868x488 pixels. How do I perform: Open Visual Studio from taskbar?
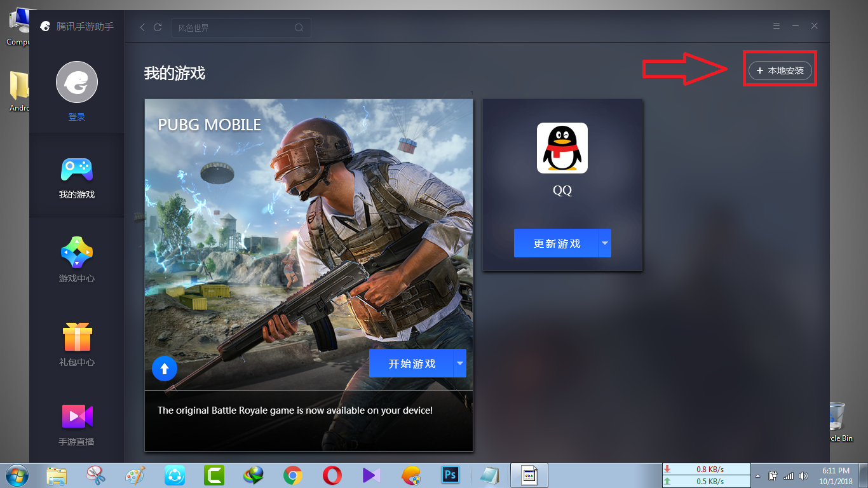pyautogui.click(x=372, y=475)
